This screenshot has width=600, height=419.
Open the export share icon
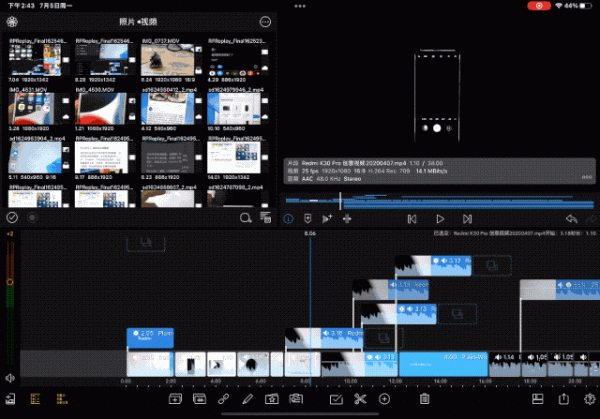coord(562,399)
